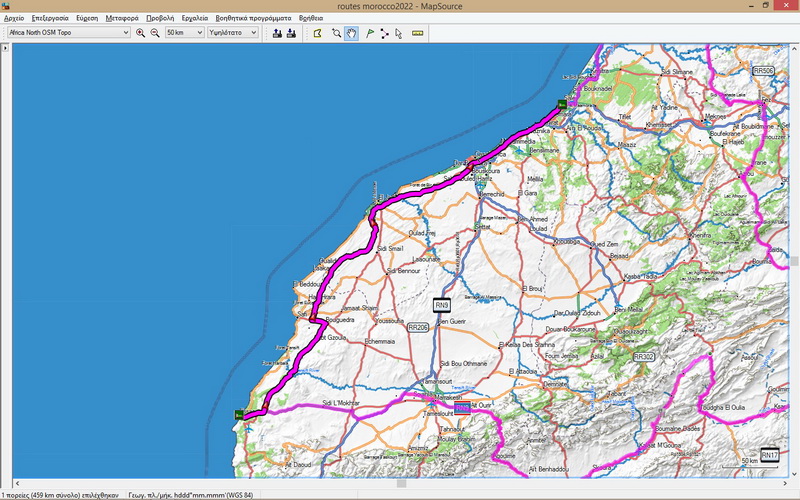
Task: Click the zoom out magnifier icon
Action: click(x=155, y=33)
